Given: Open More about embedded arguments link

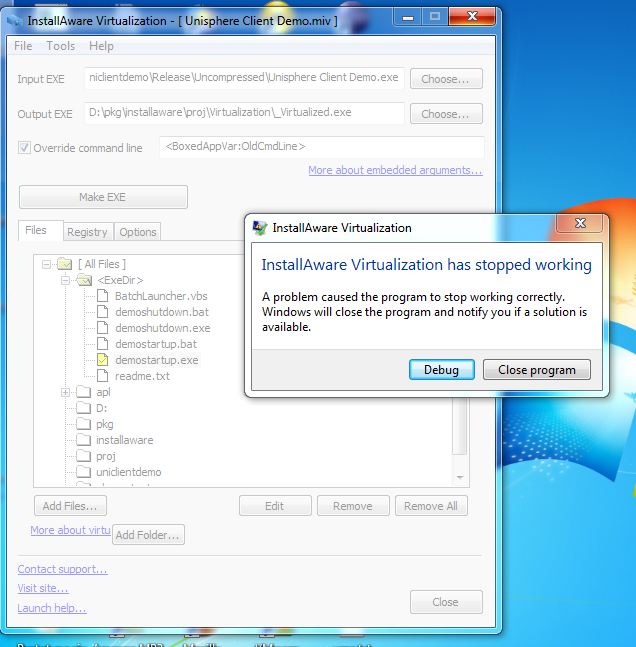Looking at the screenshot, I should click(x=395, y=170).
